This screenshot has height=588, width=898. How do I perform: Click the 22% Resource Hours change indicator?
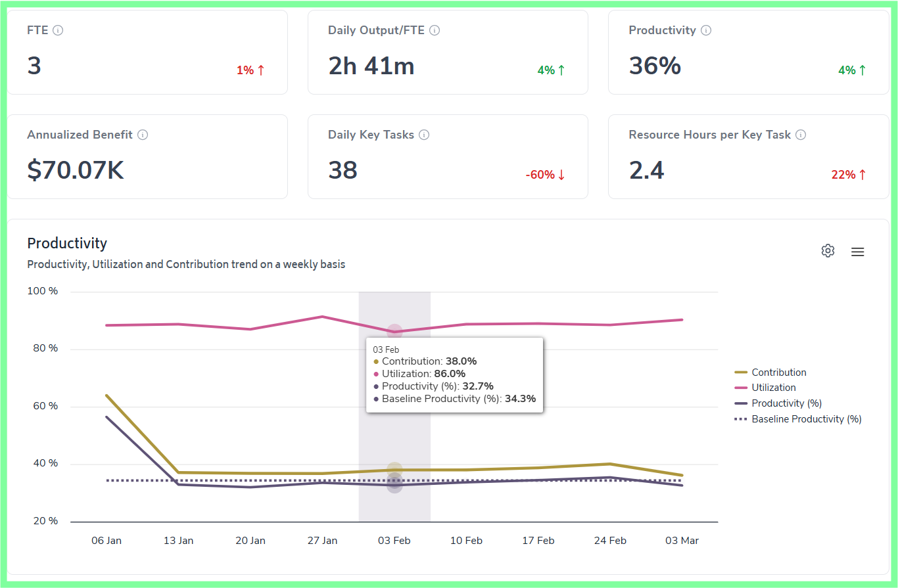click(x=849, y=175)
